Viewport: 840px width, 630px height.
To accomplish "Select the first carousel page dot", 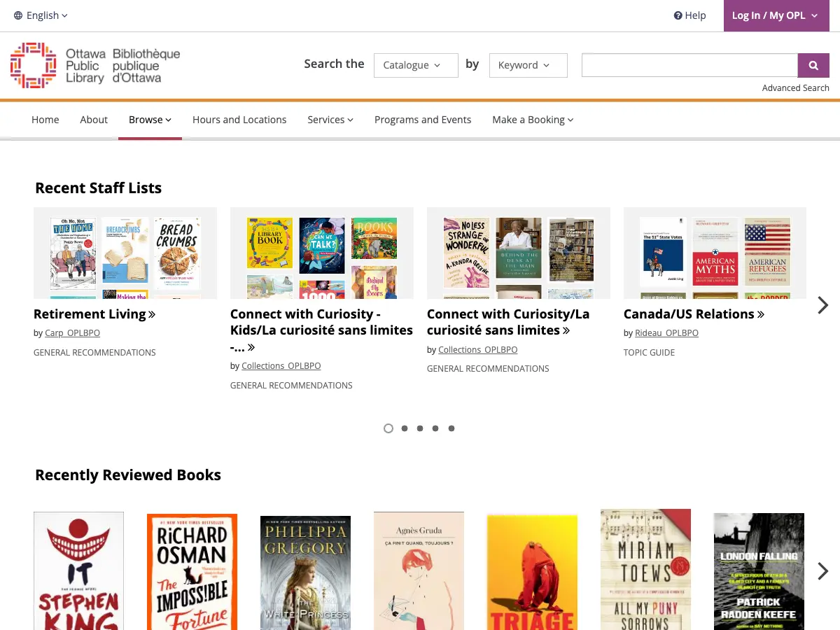I will point(388,428).
